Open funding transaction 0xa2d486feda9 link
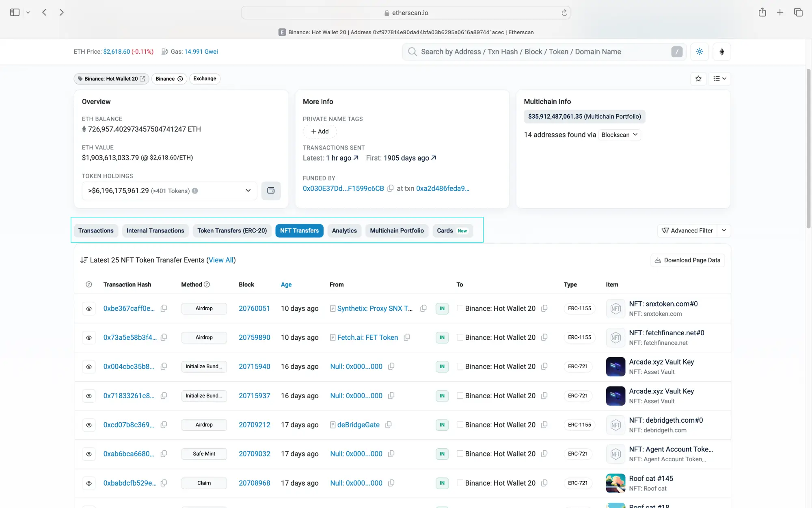The image size is (812, 508). click(x=443, y=189)
